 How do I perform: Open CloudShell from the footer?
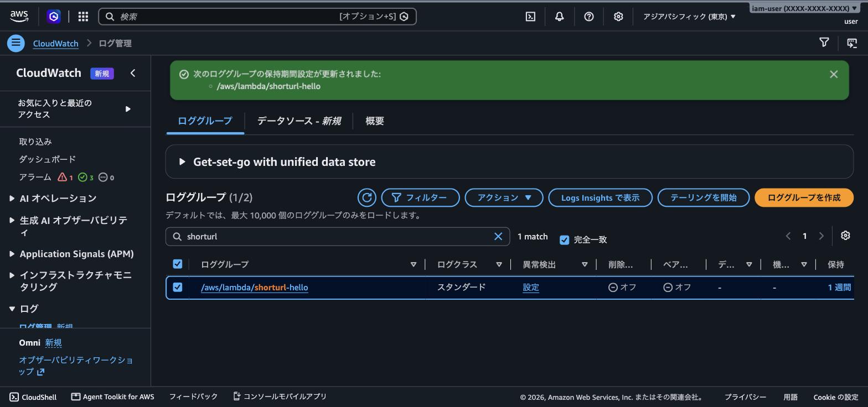[33, 397]
